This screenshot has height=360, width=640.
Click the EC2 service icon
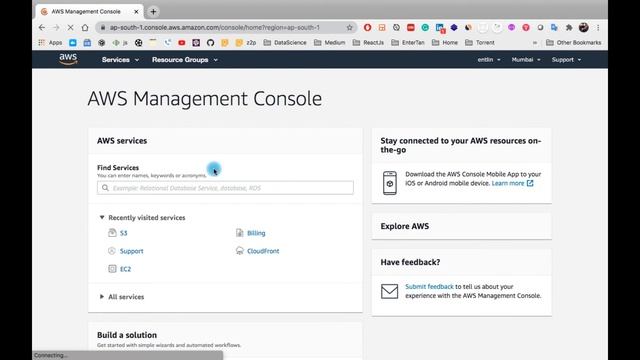[112, 269]
